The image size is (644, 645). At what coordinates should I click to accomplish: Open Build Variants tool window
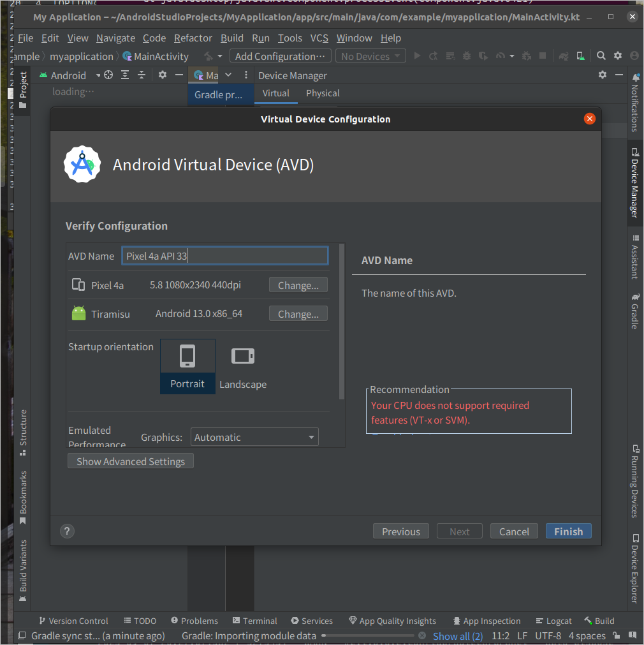coord(23,570)
